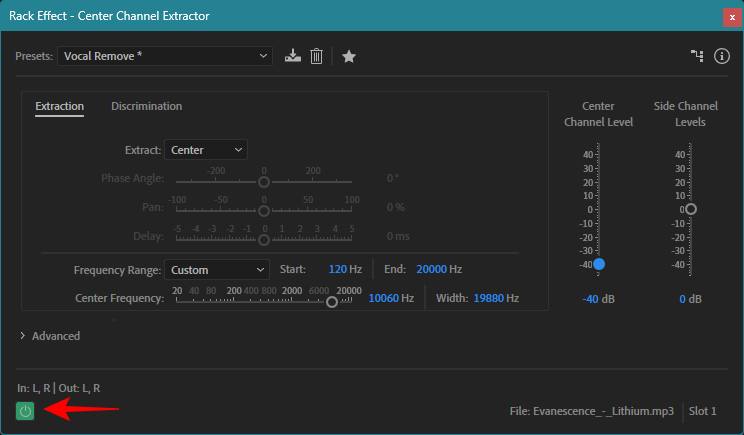Open the Extract dropdown set to Center
Viewport: 744px width, 435px height.
(206, 150)
